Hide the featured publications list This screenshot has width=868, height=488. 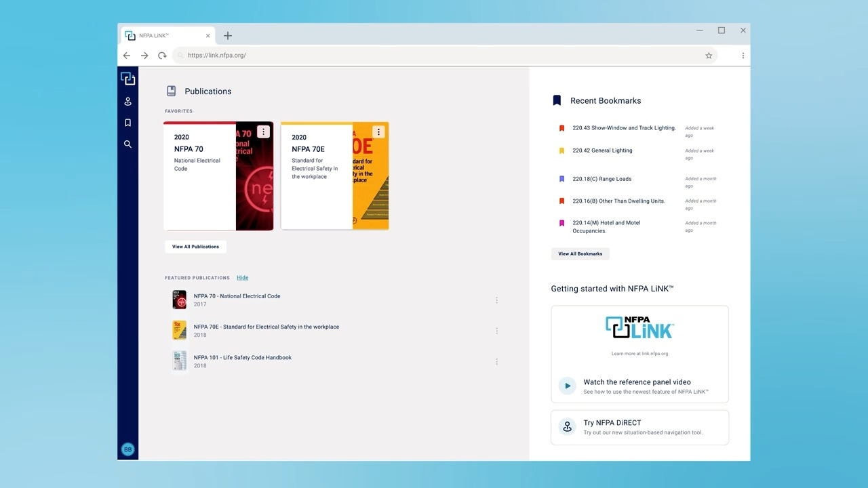tap(242, 278)
